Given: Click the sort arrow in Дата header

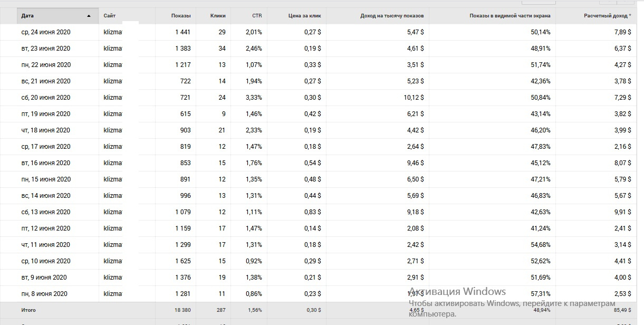Looking at the screenshot, I should point(89,16).
